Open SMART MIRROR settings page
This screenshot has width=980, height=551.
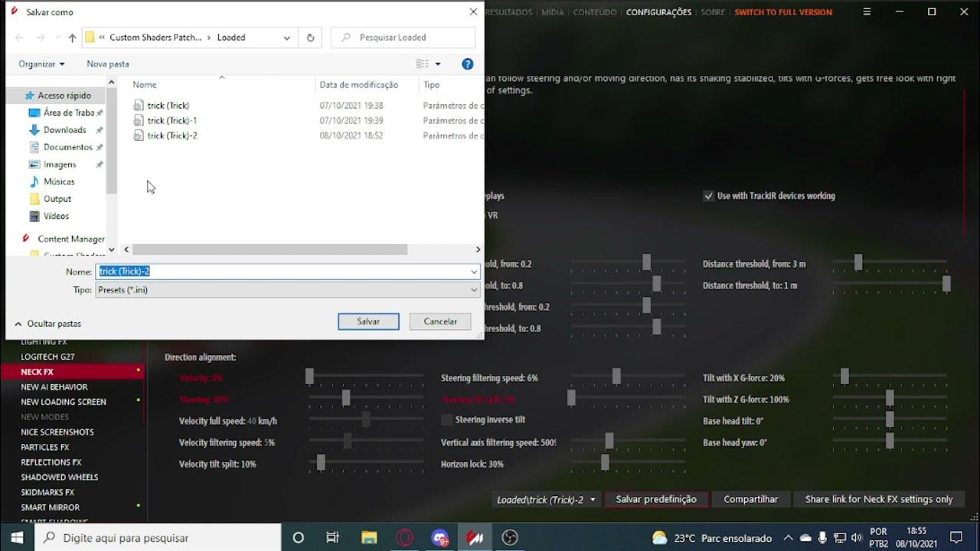[x=51, y=507]
